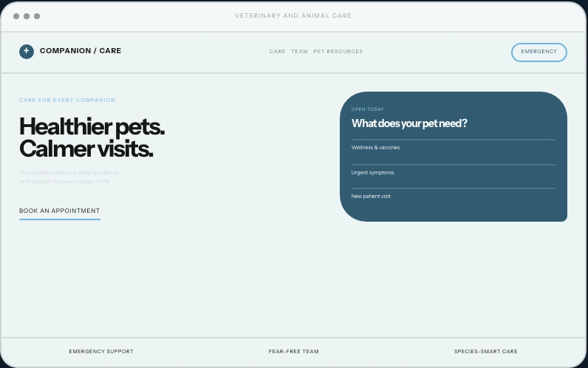
Task: Click the Companion Care plus logo icon
Action: point(27,52)
